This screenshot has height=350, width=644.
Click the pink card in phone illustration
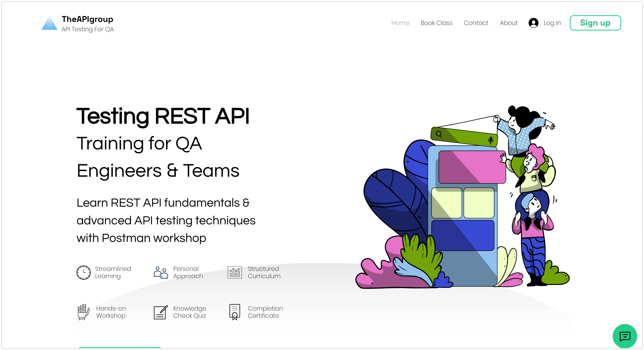click(472, 167)
